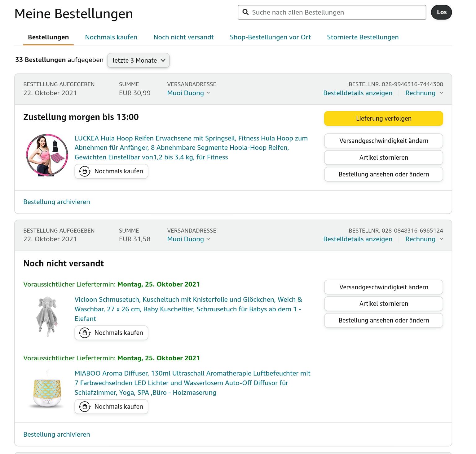Screen dimensions: 476x454
Task: Click the search magnifier icon
Action: [x=245, y=12]
